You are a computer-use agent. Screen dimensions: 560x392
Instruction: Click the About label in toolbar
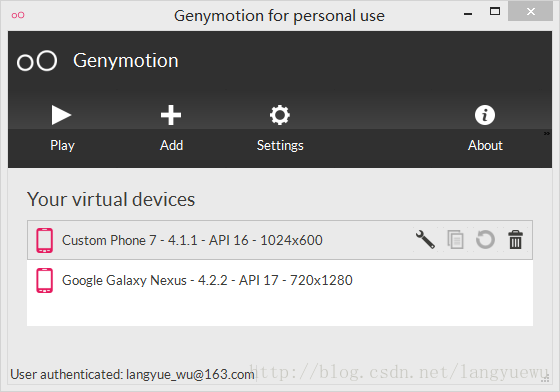tap(485, 145)
